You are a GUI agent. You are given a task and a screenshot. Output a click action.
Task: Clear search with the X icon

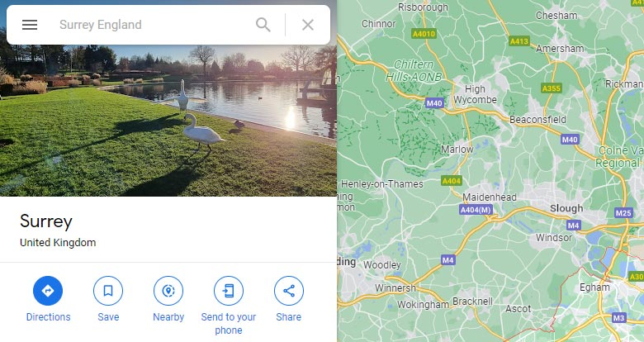pos(308,25)
